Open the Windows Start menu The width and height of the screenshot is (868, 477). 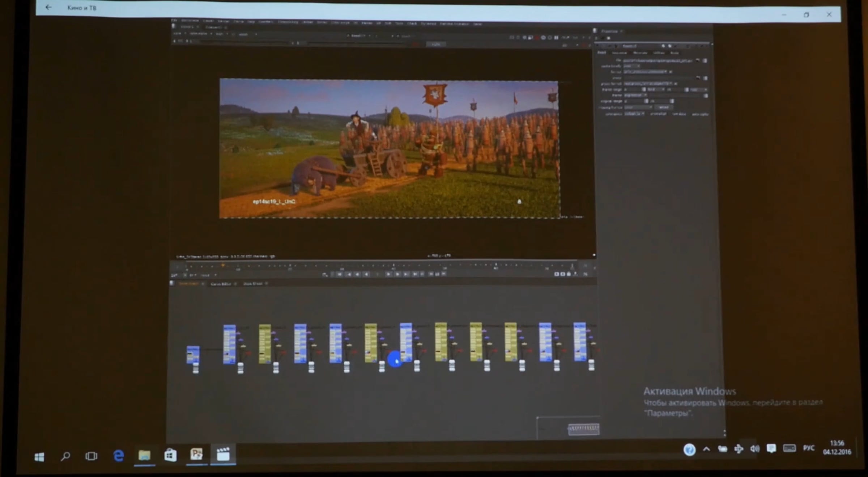39,457
